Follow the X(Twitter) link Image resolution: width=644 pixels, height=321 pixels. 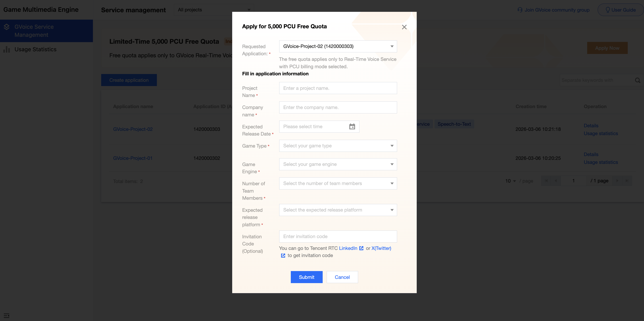[381, 248]
